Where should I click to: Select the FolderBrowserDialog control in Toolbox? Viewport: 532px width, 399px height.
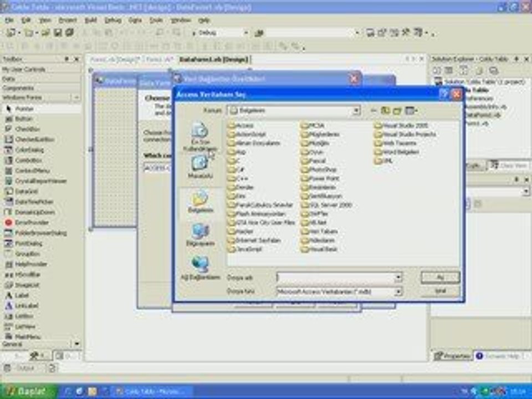(x=40, y=233)
